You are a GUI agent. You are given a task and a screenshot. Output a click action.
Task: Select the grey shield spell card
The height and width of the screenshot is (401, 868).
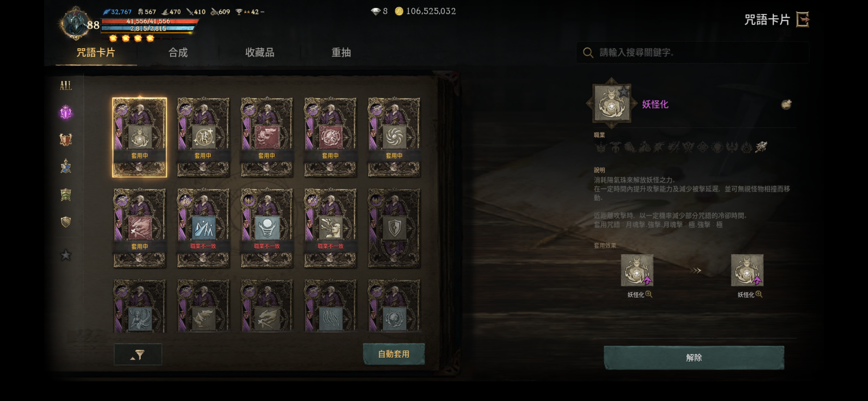pyautogui.click(x=394, y=228)
